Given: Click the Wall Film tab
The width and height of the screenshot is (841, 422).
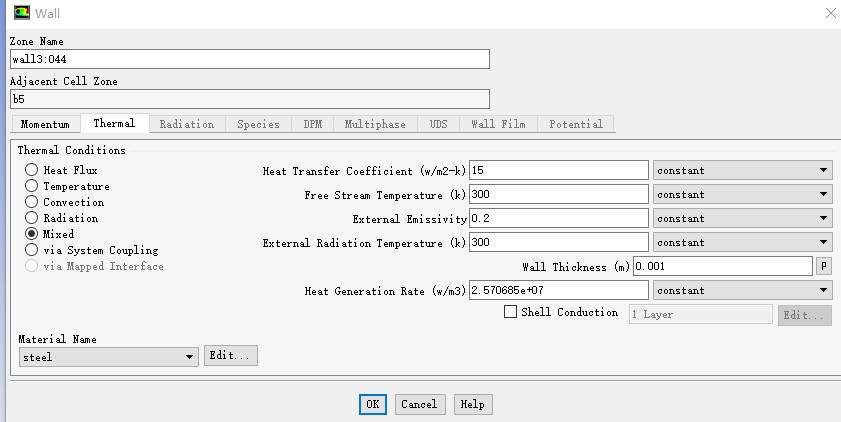Looking at the screenshot, I should (x=498, y=124).
